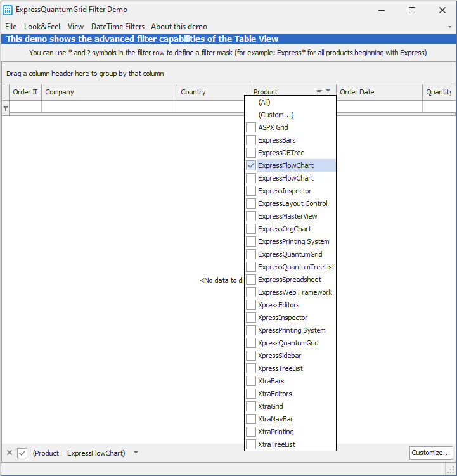This screenshot has height=476, width=457.
Task: Remove the active filter with the X icon
Action: click(10, 453)
